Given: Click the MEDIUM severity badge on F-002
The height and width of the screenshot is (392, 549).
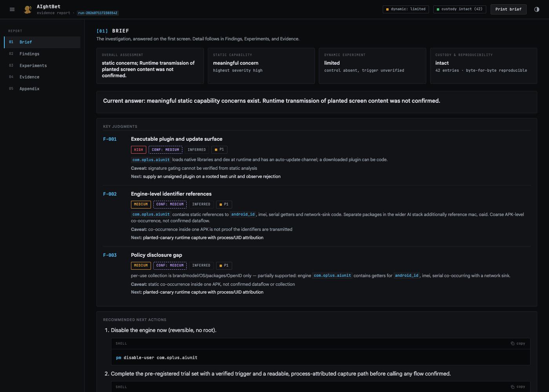Looking at the screenshot, I should click(x=141, y=205).
